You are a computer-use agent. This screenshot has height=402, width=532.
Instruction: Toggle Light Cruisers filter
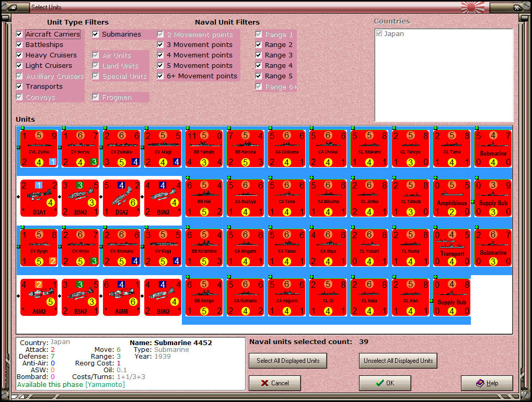tap(19, 66)
